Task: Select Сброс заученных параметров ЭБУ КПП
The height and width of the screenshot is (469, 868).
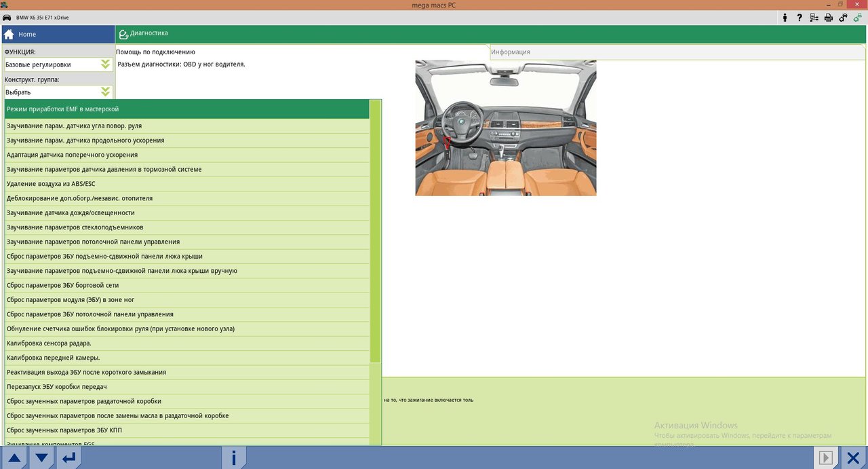Action: pos(187,430)
